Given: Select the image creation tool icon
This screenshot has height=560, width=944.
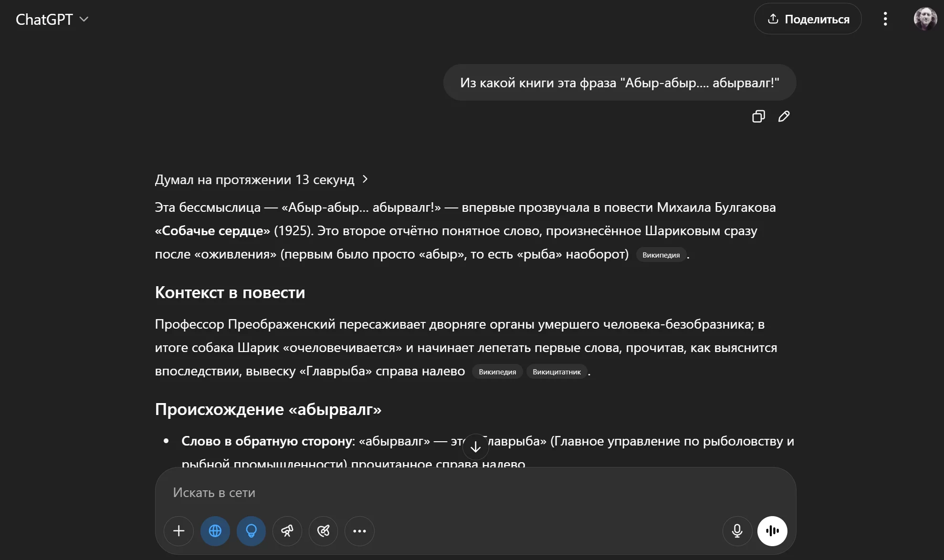Looking at the screenshot, I should click(324, 531).
